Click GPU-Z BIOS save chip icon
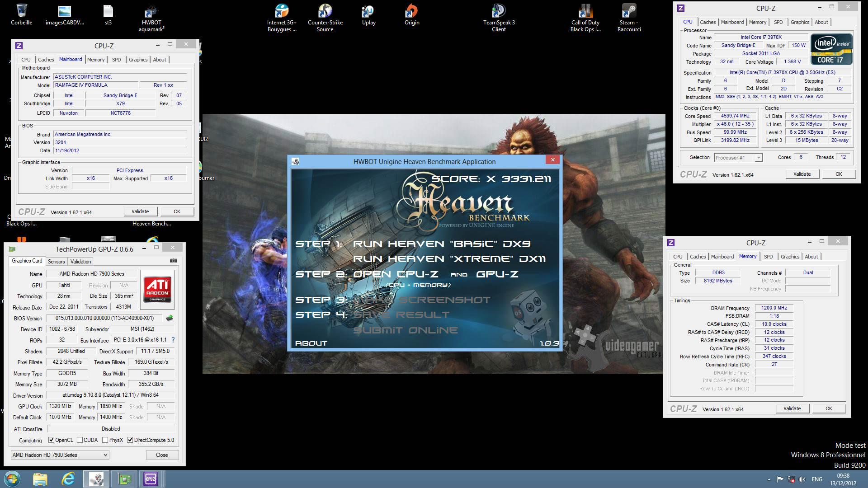 pos(170,318)
